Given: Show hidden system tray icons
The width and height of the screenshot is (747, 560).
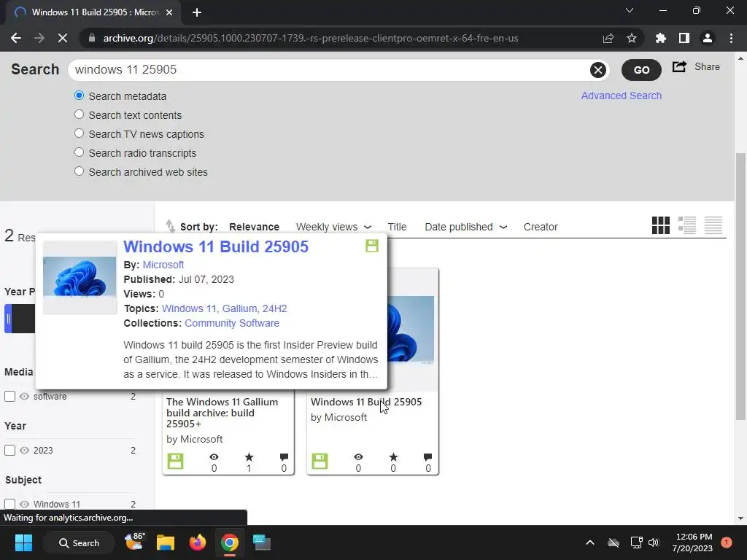Looking at the screenshot, I should click(589, 542).
